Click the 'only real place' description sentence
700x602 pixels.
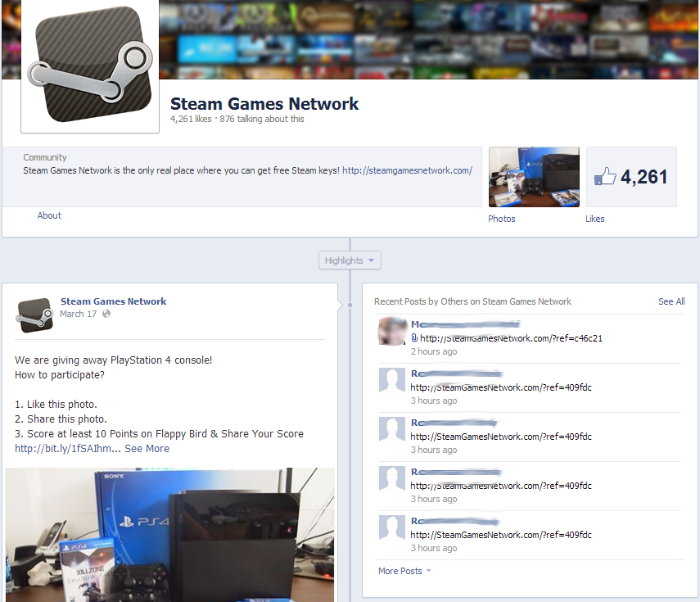click(181, 170)
